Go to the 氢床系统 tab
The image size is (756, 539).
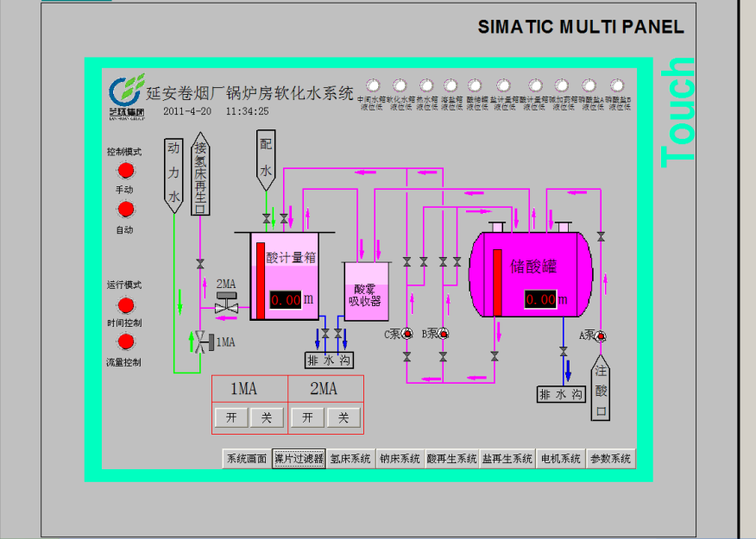[350, 459]
